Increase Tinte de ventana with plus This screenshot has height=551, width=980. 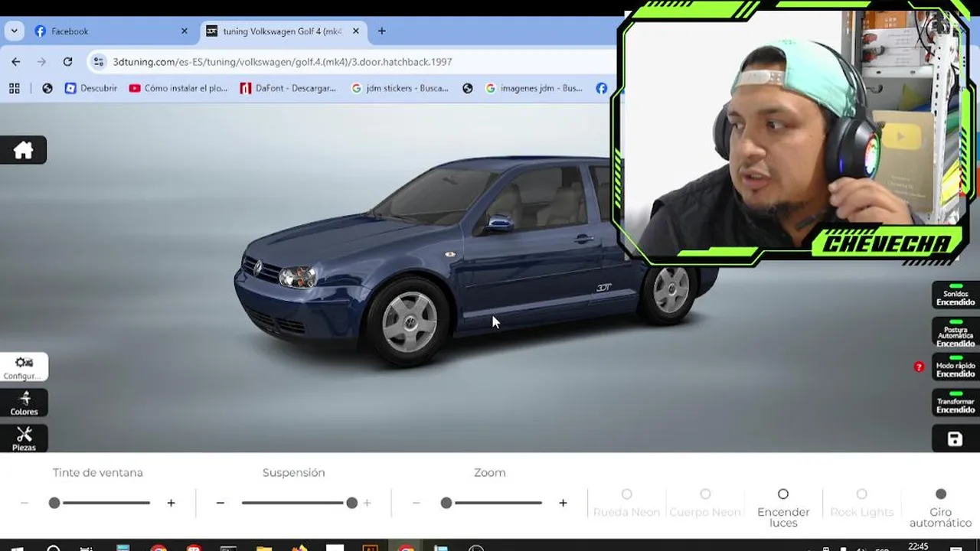coord(171,503)
